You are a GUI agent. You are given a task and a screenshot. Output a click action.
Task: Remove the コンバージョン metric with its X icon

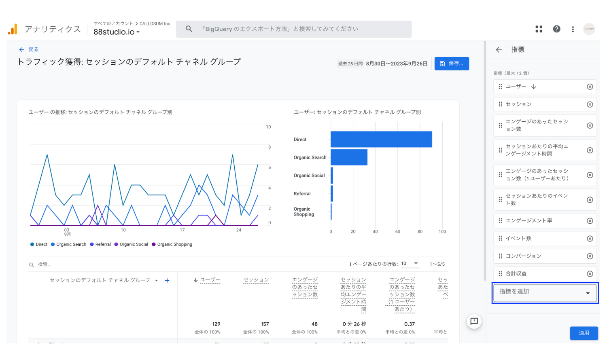[590, 256]
